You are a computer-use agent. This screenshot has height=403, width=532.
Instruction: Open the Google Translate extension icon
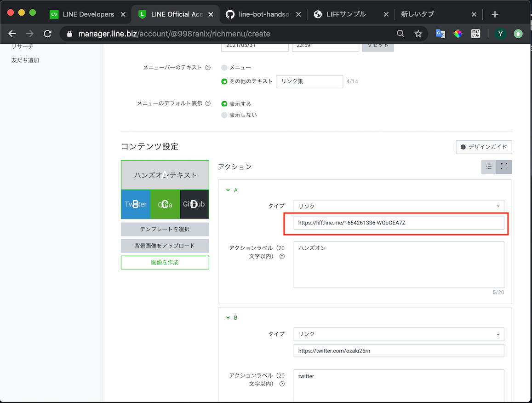[440, 34]
